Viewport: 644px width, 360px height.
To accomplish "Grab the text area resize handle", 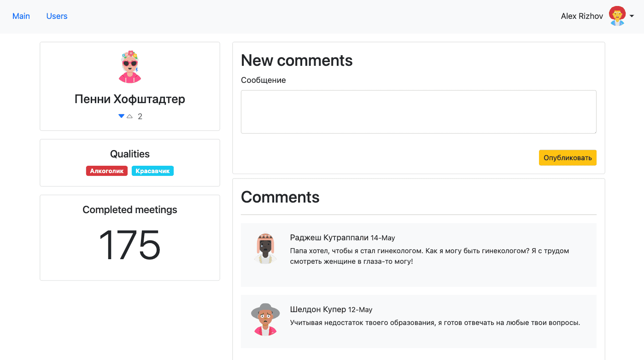I will click(x=594, y=132).
